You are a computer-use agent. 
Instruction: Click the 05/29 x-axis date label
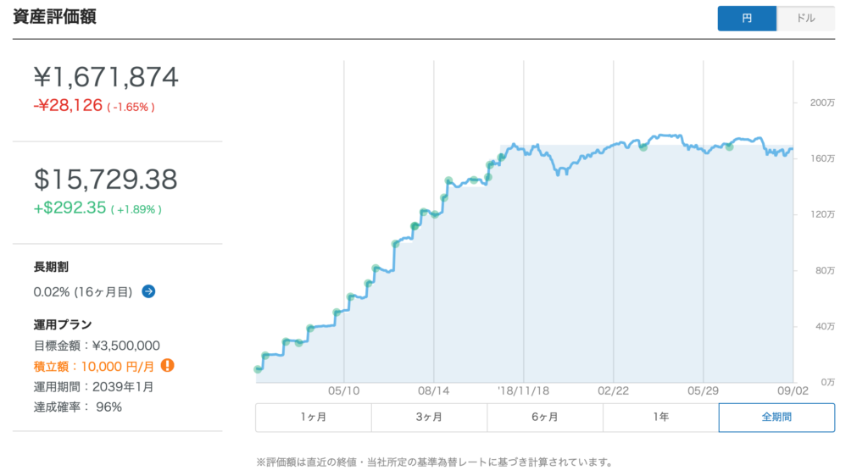(703, 390)
